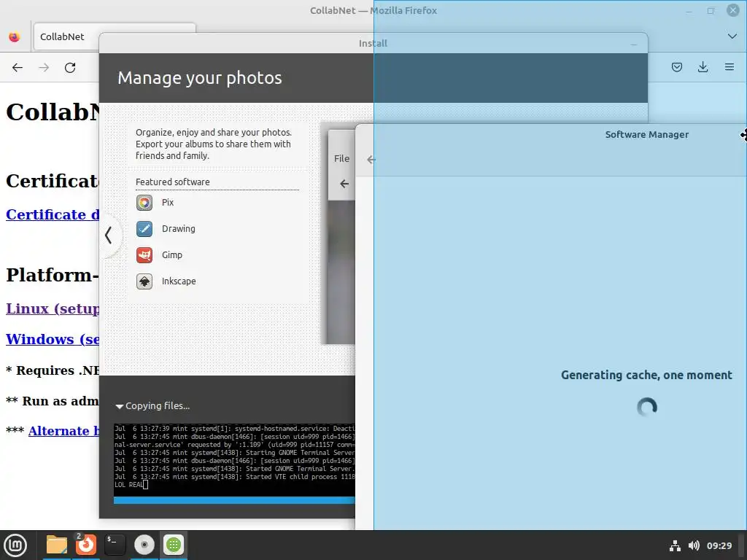Click the Firefox forward arrow button
This screenshot has height=560, width=747.
pyautogui.click(x=44, y=68)
